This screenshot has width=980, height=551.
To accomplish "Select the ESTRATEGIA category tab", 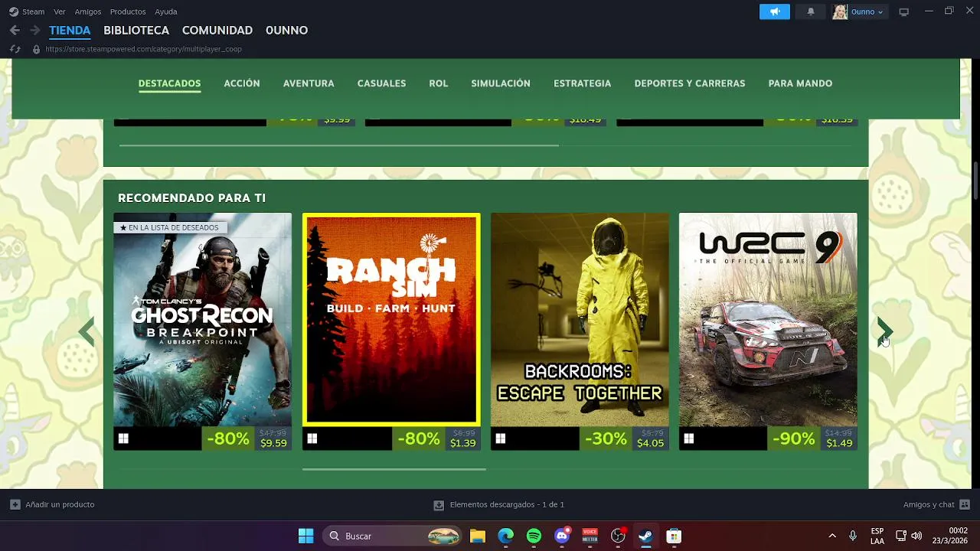I will pyautogui.click(x=582, y=83).
